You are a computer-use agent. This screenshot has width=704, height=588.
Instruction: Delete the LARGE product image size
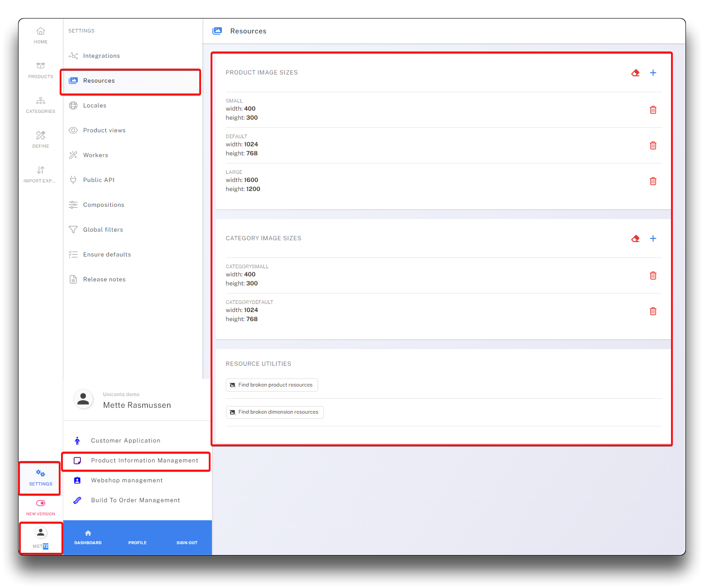pos(653,181)
